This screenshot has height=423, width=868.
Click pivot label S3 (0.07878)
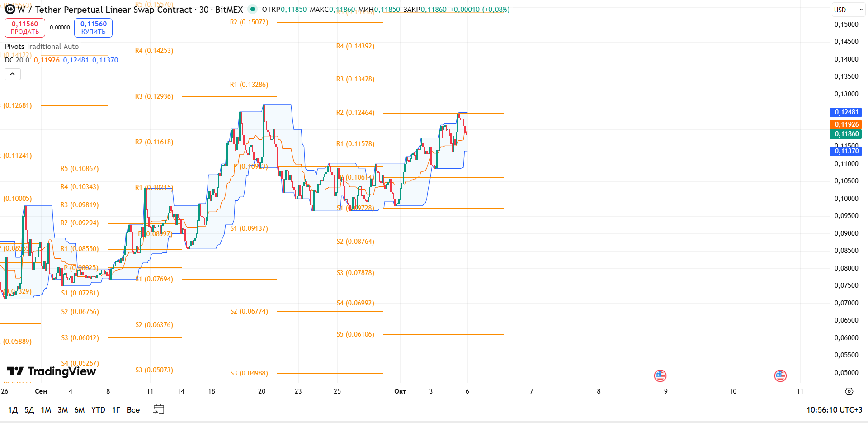pyautogui.click(x=355, y=273)
